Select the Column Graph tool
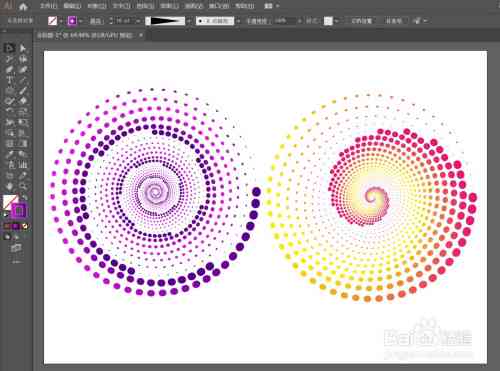Screen dimensions: 500x371 (23, 165)
